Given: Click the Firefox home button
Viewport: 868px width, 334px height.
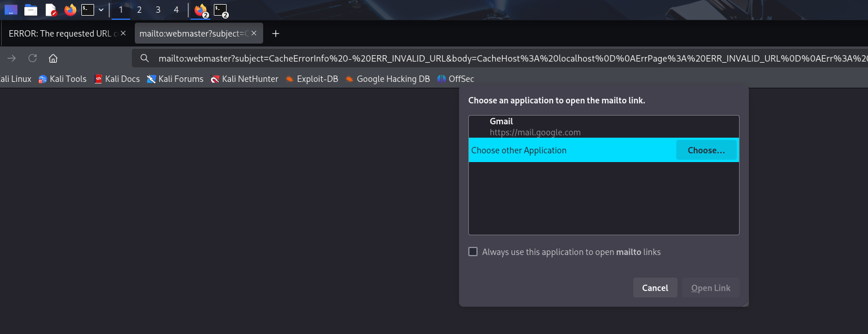Looking at the screenshot, I should [x=53, y=58].
